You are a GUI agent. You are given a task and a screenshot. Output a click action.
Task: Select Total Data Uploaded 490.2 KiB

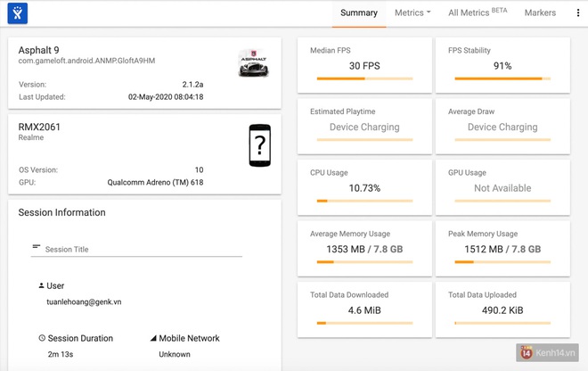(502, 310)
